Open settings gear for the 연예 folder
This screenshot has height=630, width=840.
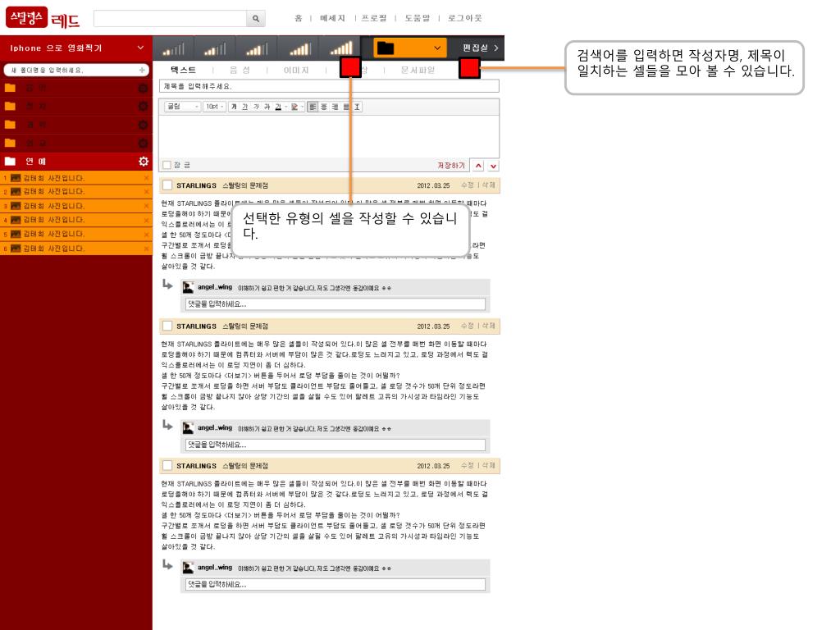tap(144, 162)
